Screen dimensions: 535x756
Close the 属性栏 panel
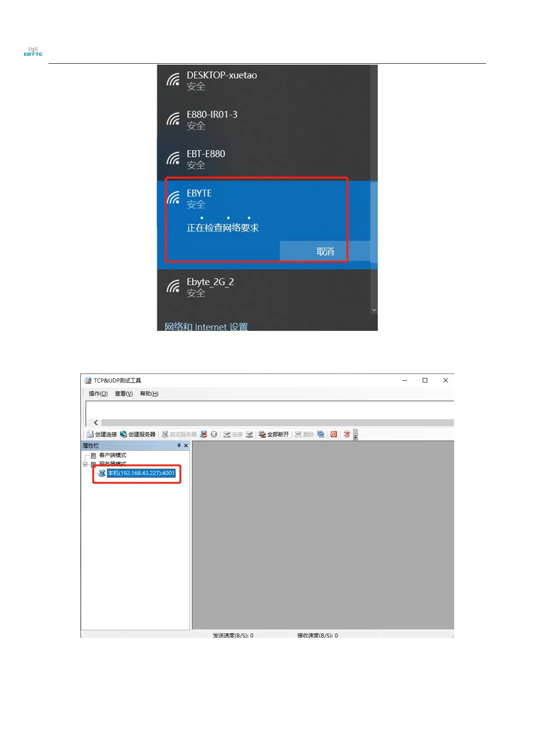click(x=186, y=445)
